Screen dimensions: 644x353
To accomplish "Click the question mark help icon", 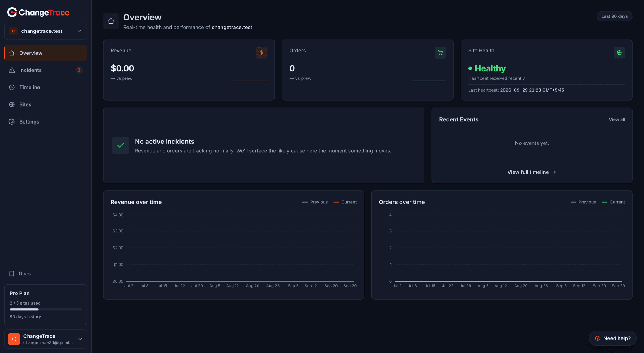I will coord(597,338).
